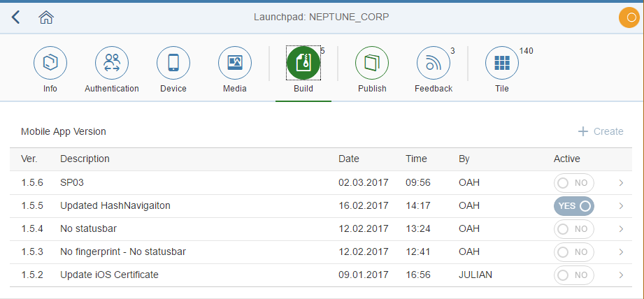This screenshot has width=644, height=299.
Task: Click the back arrow icon
Action: coord(15,17)
